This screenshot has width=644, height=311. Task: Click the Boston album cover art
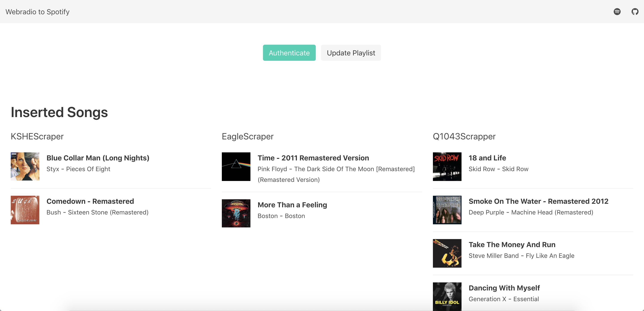(236, 213)
